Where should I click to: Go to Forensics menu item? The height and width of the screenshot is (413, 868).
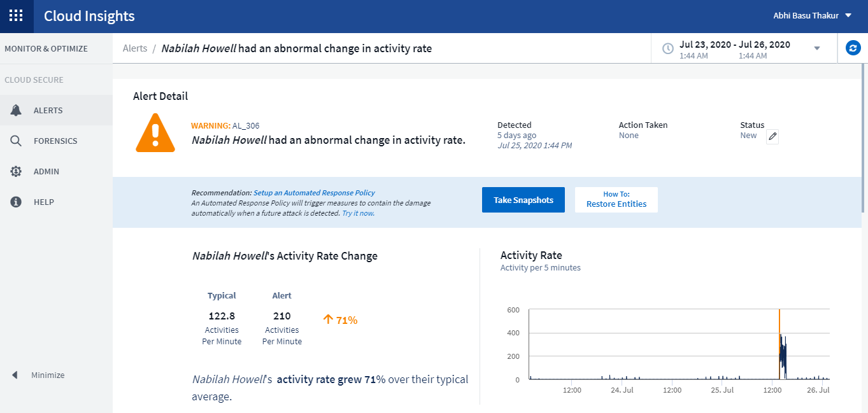tap(55, 141)
